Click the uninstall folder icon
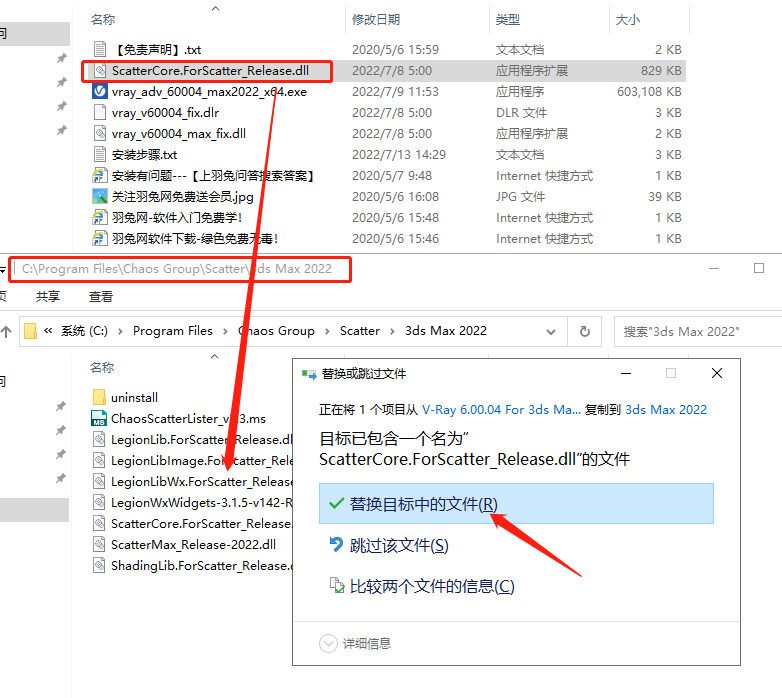Screen dimensions: 782x698 tap(99, 398)
